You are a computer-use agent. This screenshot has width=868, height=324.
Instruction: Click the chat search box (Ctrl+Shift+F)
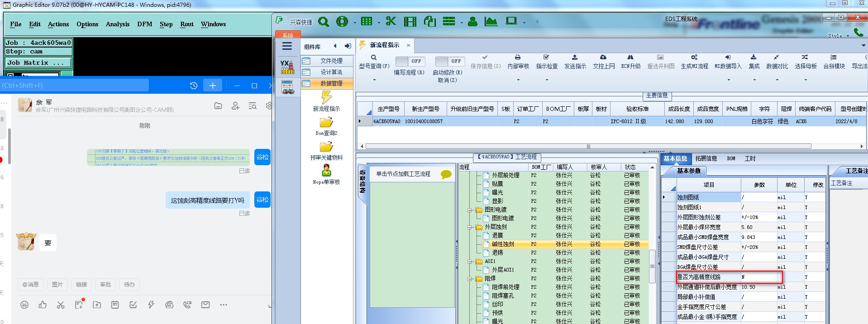[x=74, y=85]
